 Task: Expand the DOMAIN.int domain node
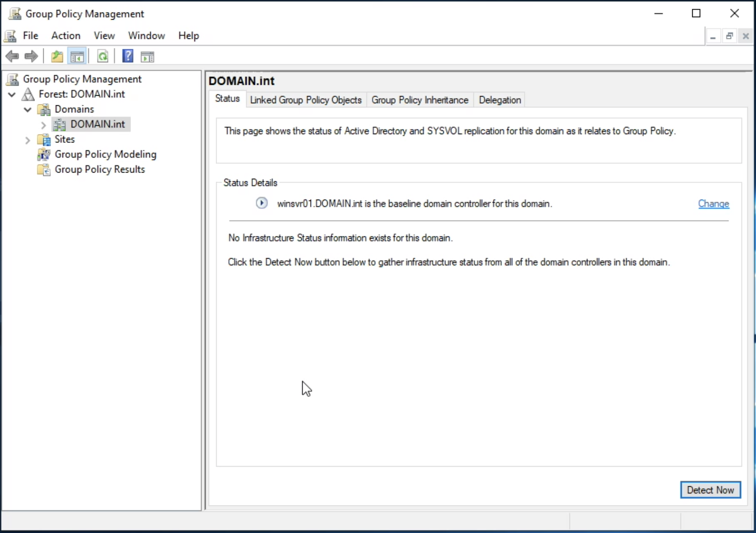tap(43, 125)
